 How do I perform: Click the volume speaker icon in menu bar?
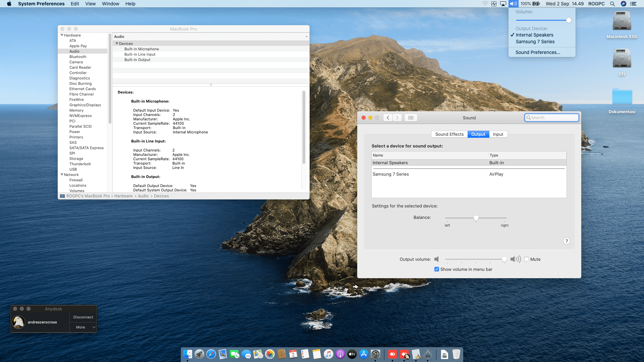click(x=513, y=4)
